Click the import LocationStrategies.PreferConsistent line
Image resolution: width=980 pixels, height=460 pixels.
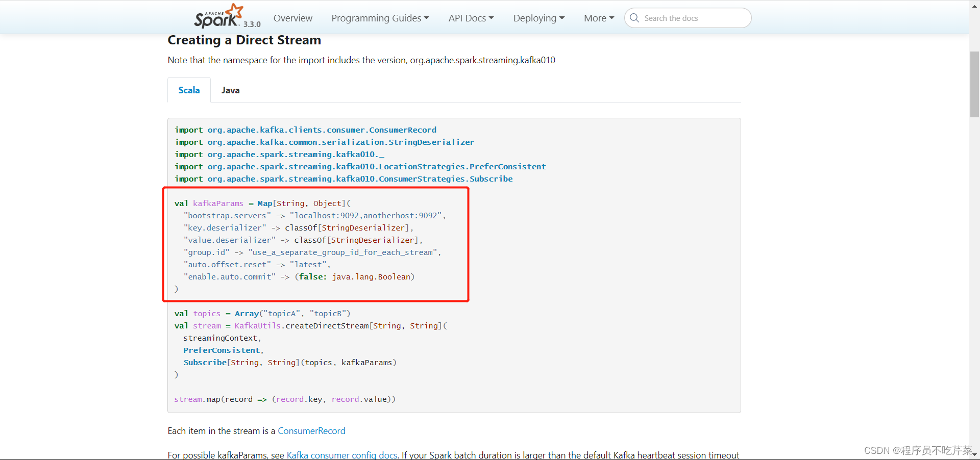pyautogui.click(x=360, y=167)
